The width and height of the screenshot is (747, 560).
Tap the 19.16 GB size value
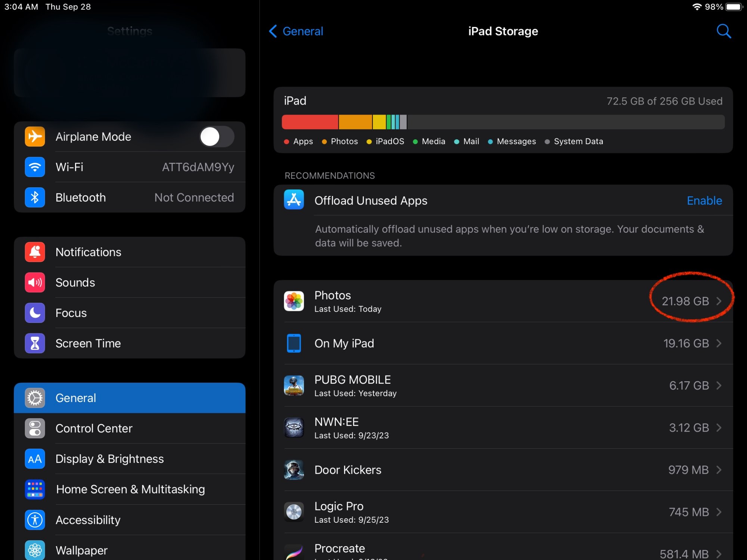(x=686, y=343)
